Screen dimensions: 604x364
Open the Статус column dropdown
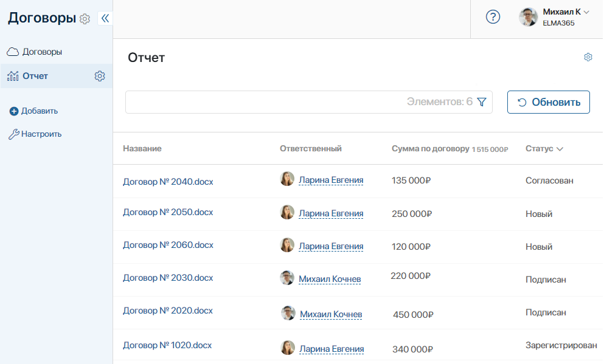tap(560, 149)
